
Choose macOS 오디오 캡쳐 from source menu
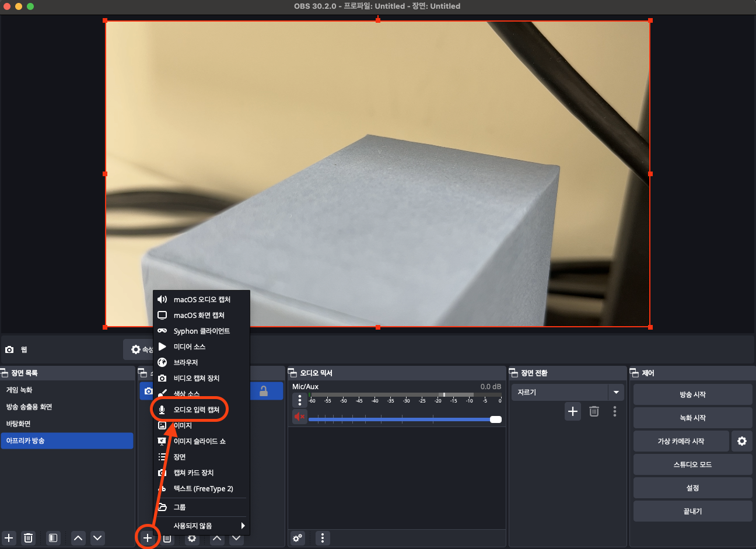201,299
